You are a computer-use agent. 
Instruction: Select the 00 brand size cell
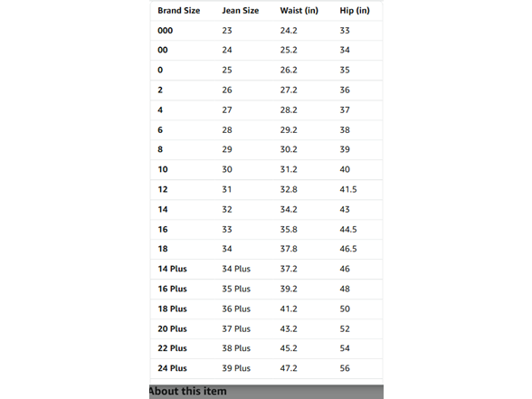coord(163,51)
